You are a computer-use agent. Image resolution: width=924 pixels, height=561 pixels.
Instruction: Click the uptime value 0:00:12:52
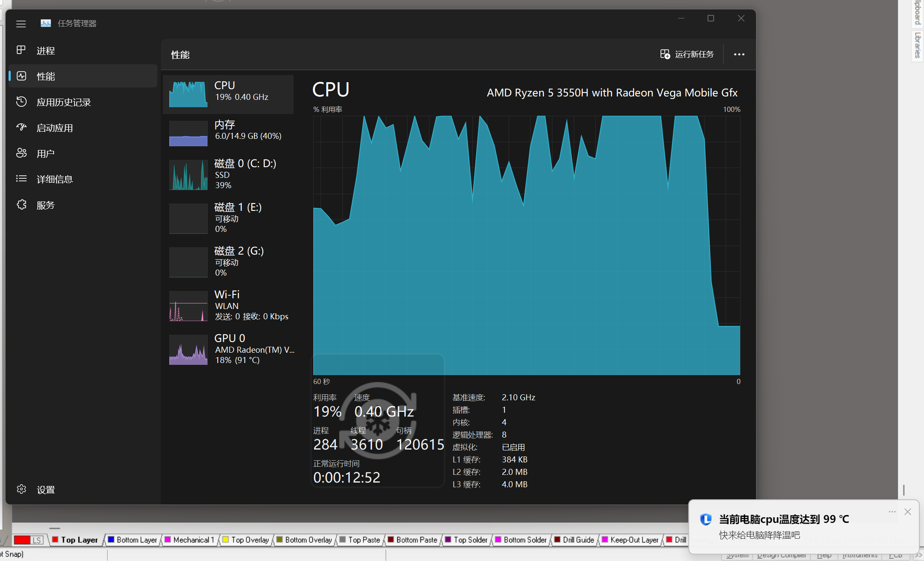347,477
